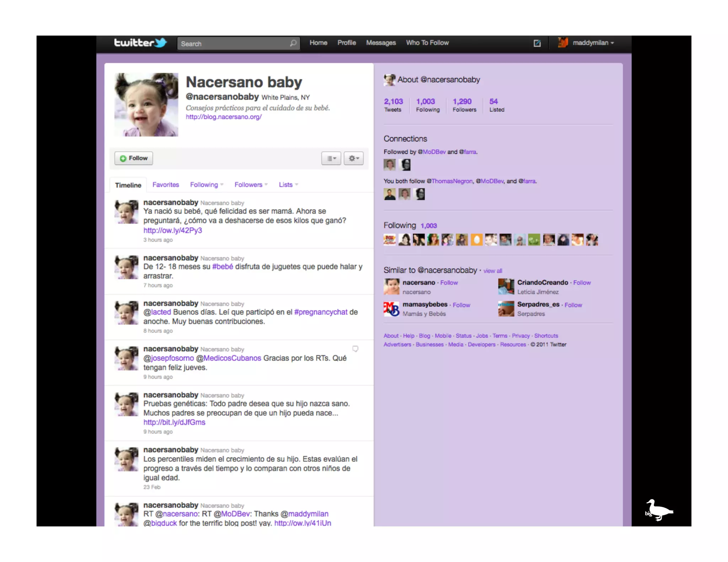Click the small avatar next to About @nacersanobaby

(x=389, y=80)
